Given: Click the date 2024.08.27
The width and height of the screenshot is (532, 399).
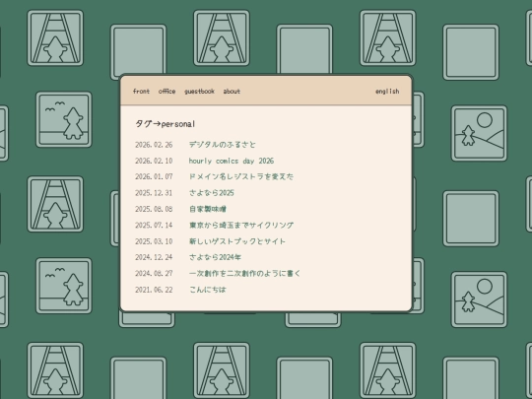Looking at the screenshot, I should pos(154,274).
